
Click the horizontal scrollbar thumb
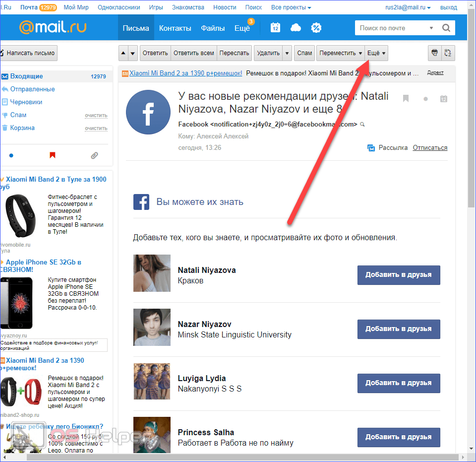pos(242,457)
